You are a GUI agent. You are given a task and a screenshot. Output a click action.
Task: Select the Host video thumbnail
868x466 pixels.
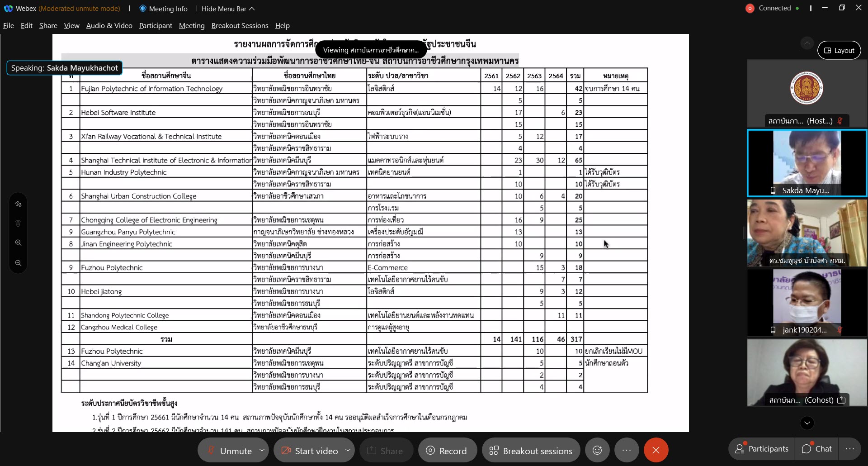tap(807, 94)
